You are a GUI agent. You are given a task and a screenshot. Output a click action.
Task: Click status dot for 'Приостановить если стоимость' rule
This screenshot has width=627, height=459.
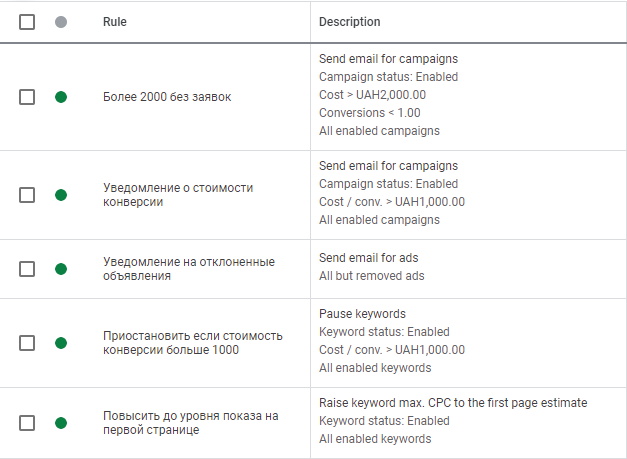coord(61,342)
